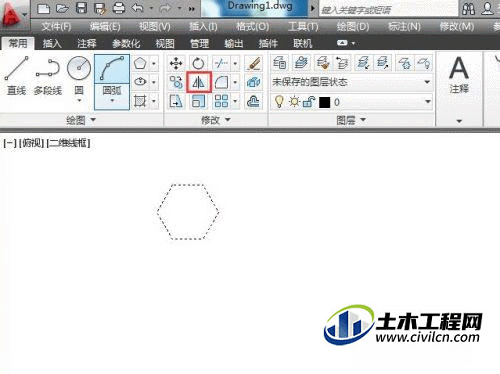
Task: Click the Undo quick-access arrow
Action: pyautogui.click(x=137, y=8)
